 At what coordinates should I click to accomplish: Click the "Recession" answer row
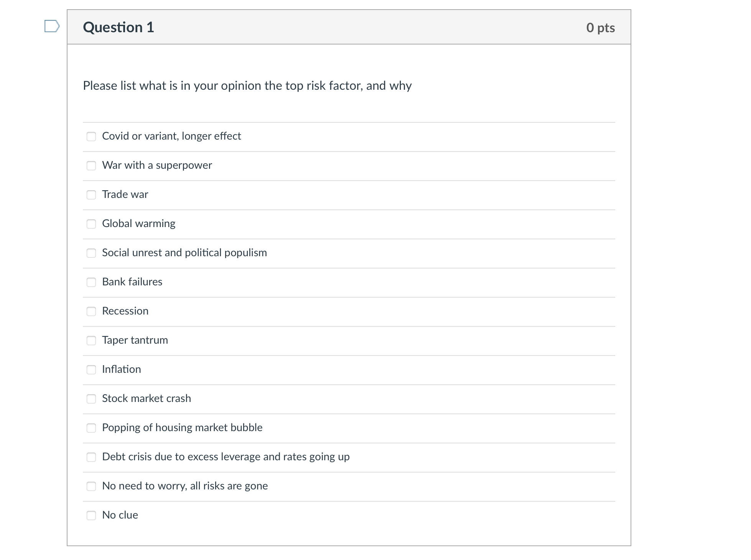[x=125, y=311]
